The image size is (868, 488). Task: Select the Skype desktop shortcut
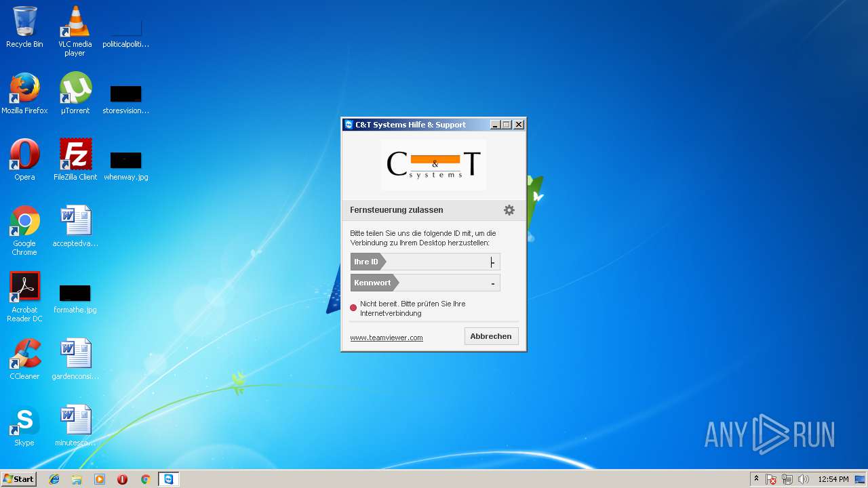(24, 426)
